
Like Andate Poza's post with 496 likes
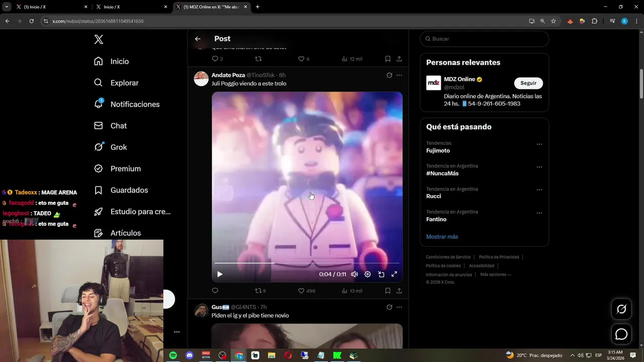(306, 291)
